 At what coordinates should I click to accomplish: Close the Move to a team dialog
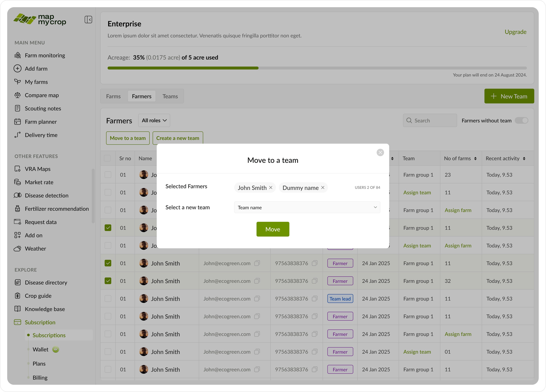tap(380, 152)
